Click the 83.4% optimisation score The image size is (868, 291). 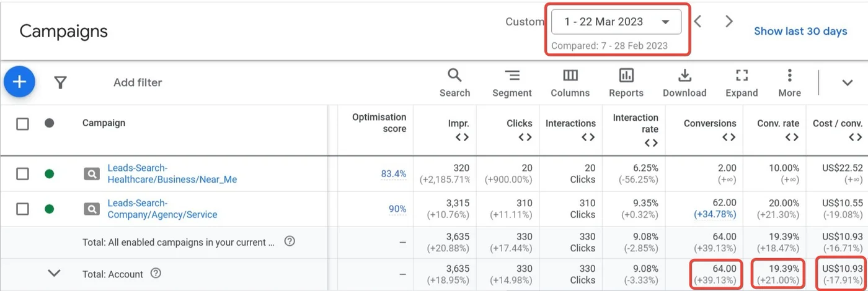click(x=393, y=174)
